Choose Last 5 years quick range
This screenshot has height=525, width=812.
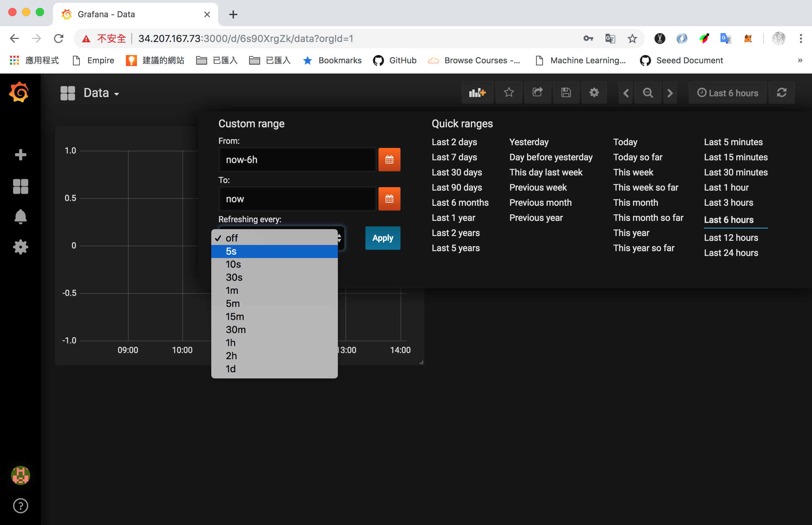456,248
